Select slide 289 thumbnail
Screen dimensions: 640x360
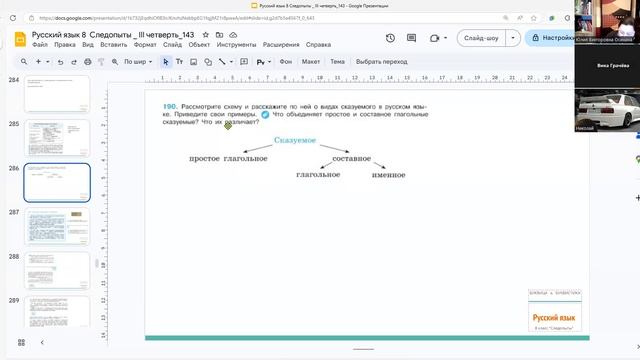(x=57, y=312)
